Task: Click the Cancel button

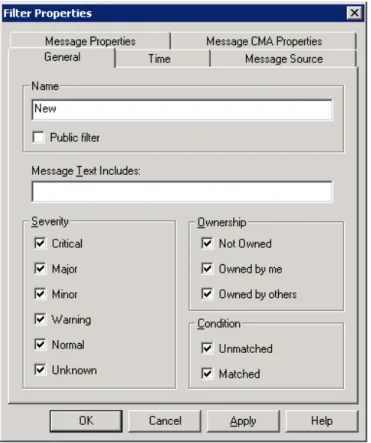Action: [165, 421]
